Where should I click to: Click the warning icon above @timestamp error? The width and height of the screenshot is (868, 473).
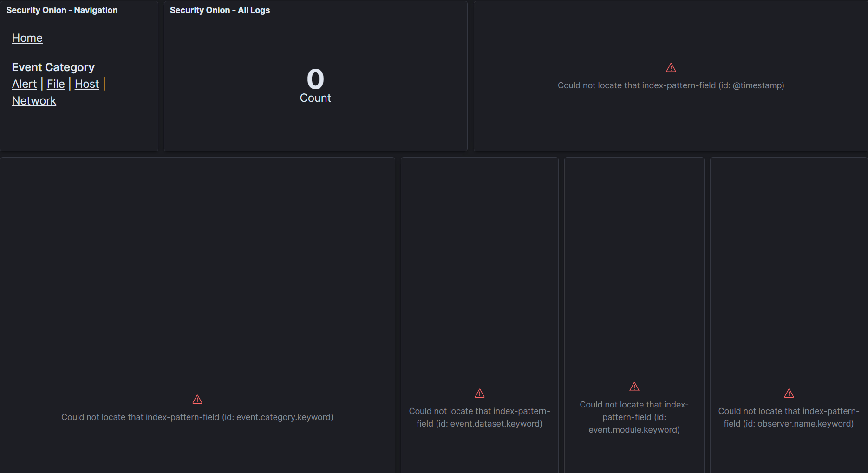[x=671, y=68]
